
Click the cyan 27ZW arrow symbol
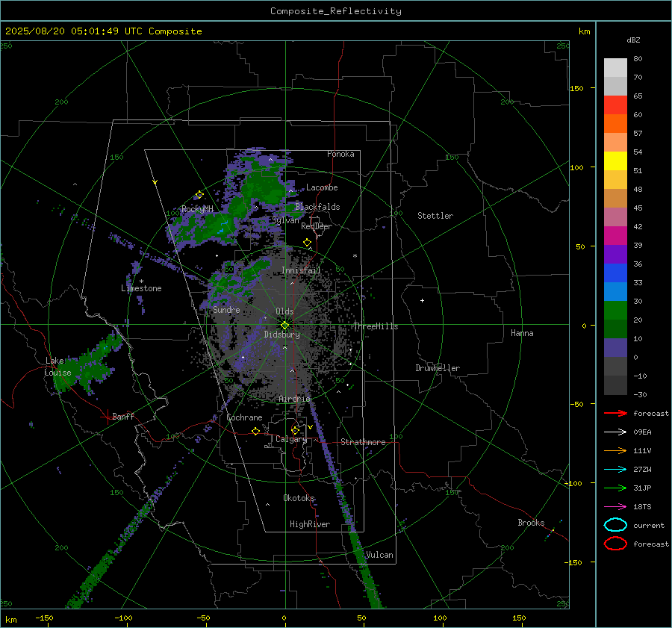point(615,470)
